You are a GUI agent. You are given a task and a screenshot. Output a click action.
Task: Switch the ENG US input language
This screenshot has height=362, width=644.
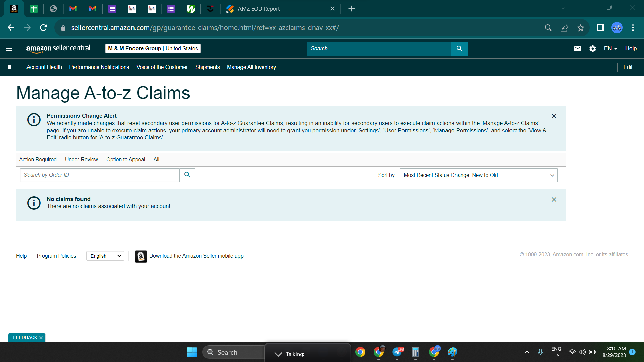tap(556, 352)
